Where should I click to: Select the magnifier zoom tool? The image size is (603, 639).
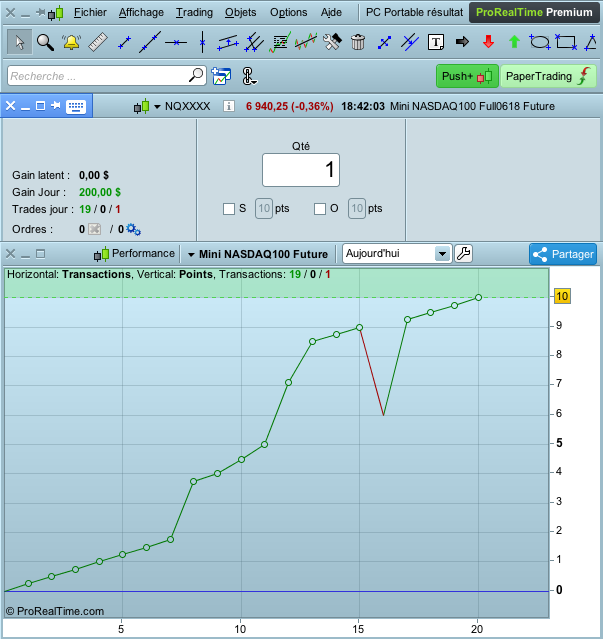pos(45,42)
